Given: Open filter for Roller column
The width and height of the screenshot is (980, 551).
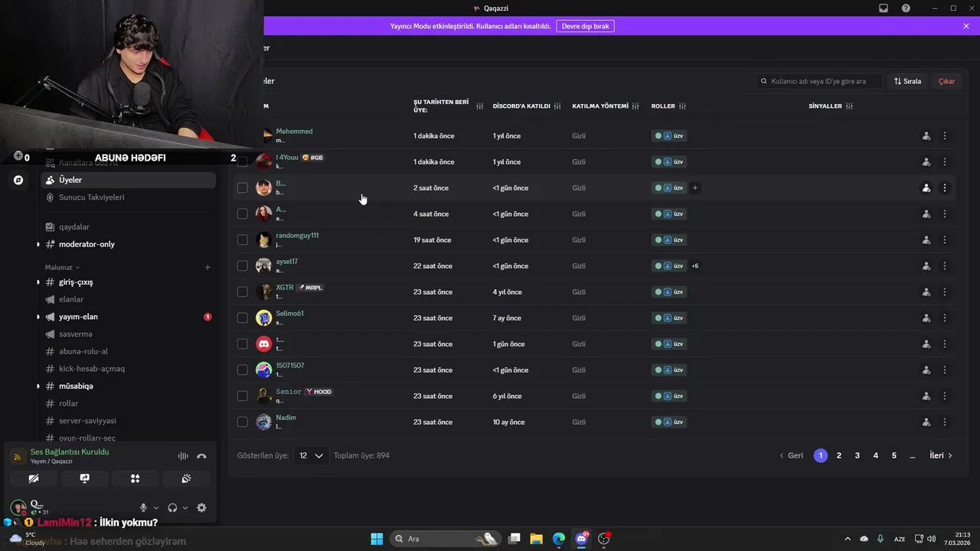Looking at the screenshot, I should [x=682, y=106].
